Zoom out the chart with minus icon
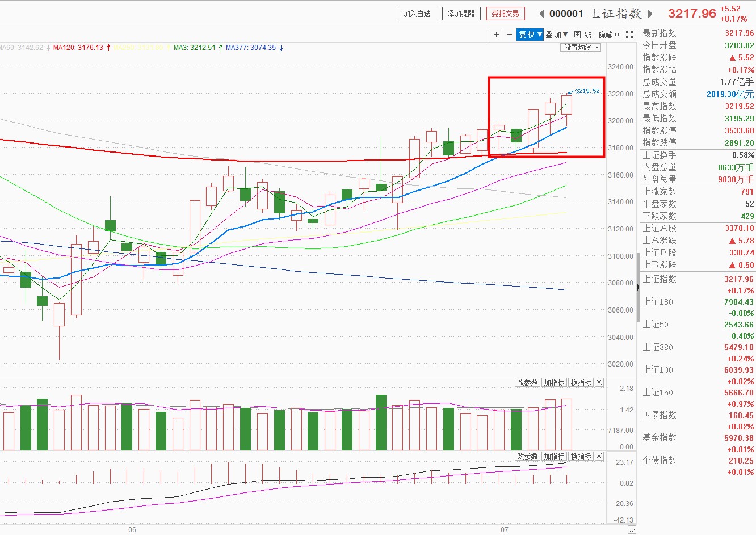This screenshot has height=535, width=756. click(510, 35)
